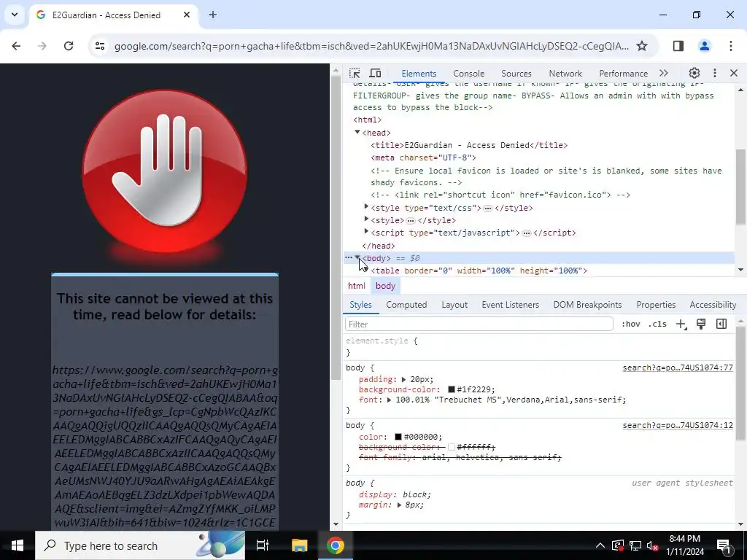Viewport: 747px width, 560px height.
Task: Toggle computed styles sidebar icon
Action: [721, 324]
